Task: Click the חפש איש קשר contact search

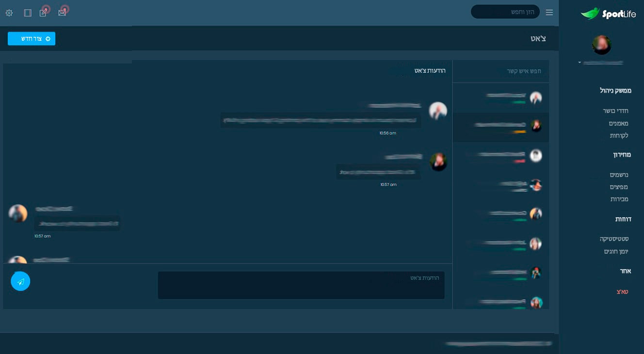Action: (500, 71)
